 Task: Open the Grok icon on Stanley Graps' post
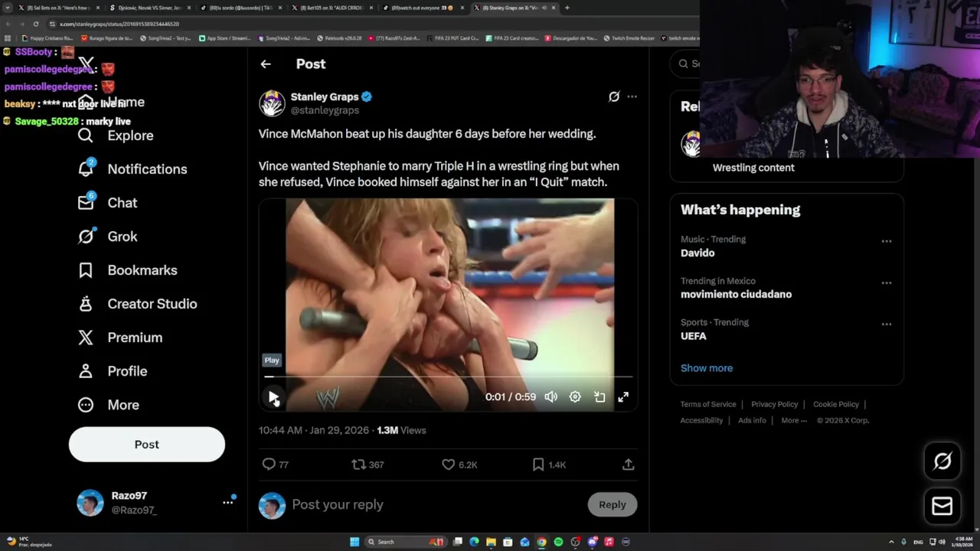tap(614, 96)
